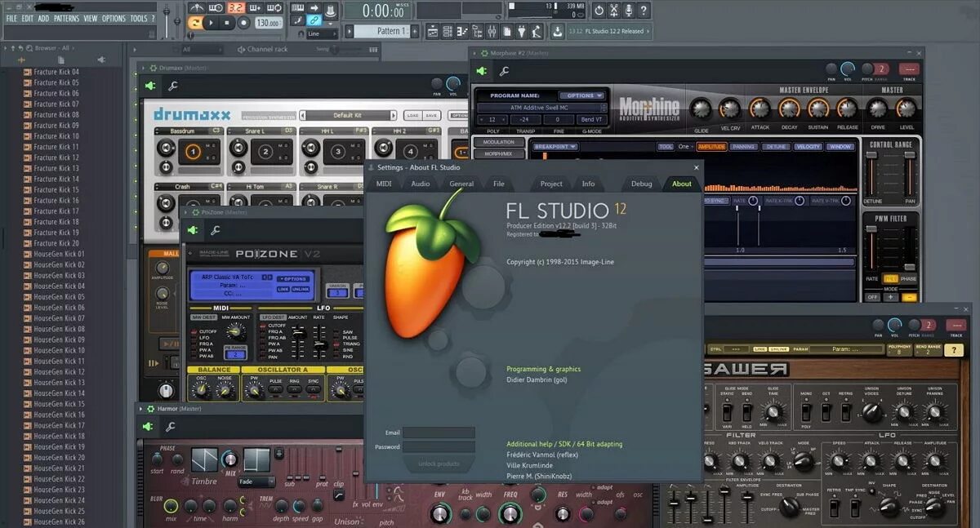Toggle Morphine VELOCITY view button

point(808,147)
